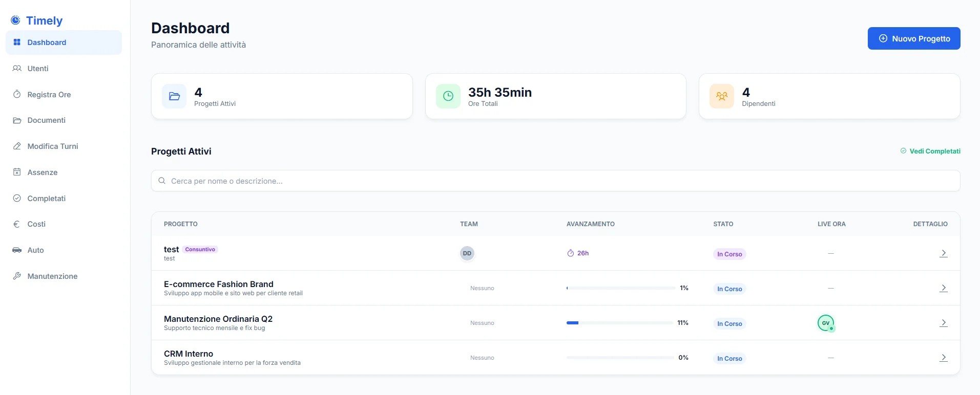
Task: Click the 0% progress value
Action: coord(683,358)
